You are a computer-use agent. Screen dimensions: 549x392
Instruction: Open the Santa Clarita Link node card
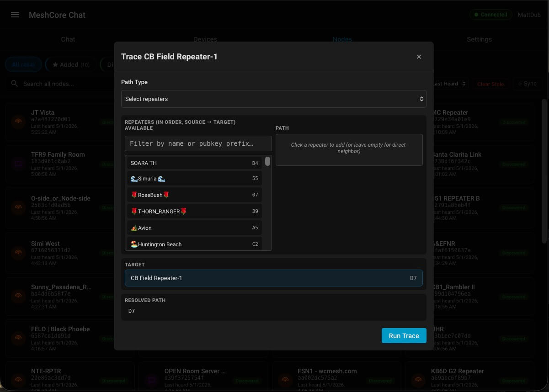(483, 164)
